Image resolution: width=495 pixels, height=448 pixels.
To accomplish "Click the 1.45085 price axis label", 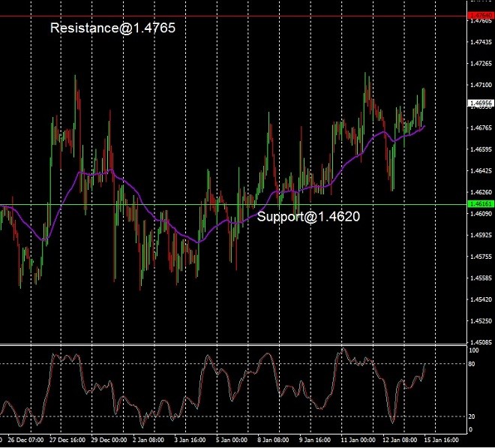I will click(481, 342).
